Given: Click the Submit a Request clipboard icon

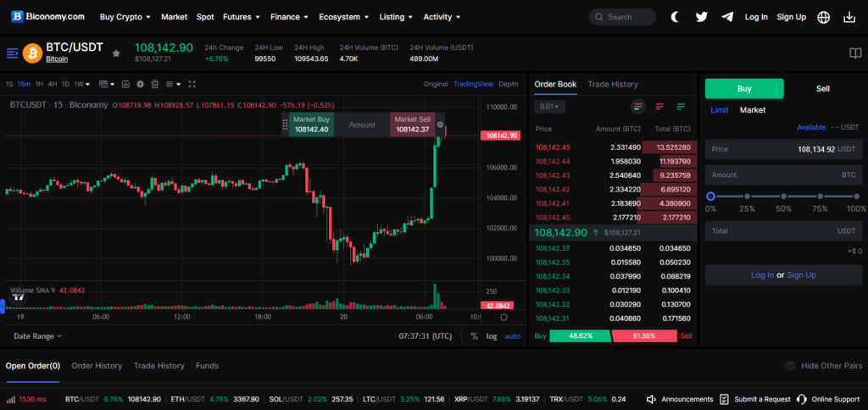Looking at the screenshot, I should (x=724, y=399).
